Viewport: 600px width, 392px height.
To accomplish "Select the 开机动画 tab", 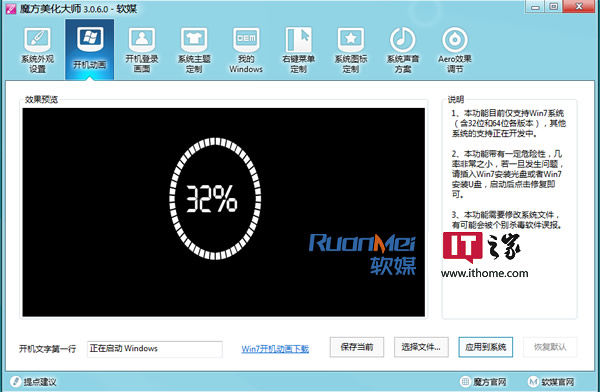I will click(90, 49).
